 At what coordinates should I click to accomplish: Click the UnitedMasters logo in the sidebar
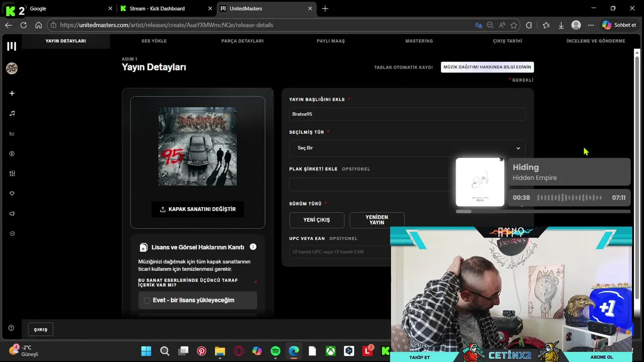[x=12, y=46]
